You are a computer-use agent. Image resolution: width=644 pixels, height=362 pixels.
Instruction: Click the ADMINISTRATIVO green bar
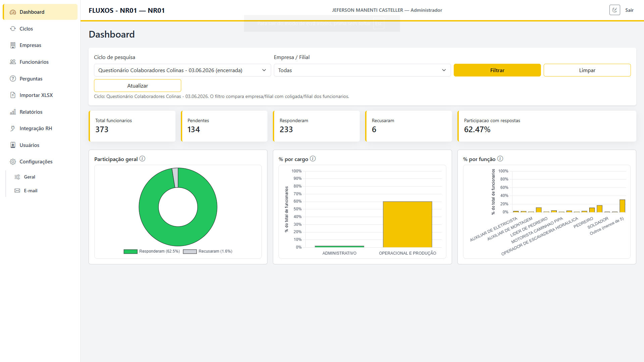(339, 247)
